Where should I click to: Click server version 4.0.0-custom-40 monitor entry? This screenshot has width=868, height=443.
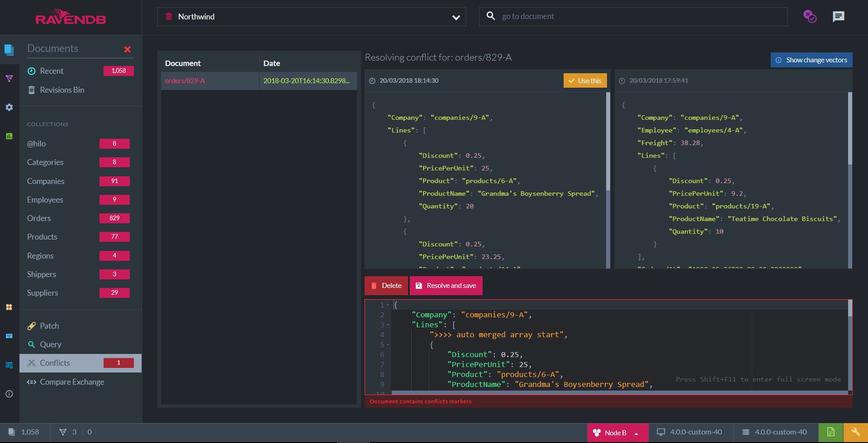[689, 432]
